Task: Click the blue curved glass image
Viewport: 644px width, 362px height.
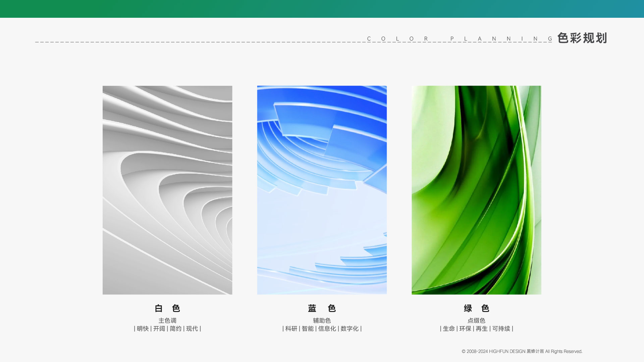Action: tap(322, 190)
